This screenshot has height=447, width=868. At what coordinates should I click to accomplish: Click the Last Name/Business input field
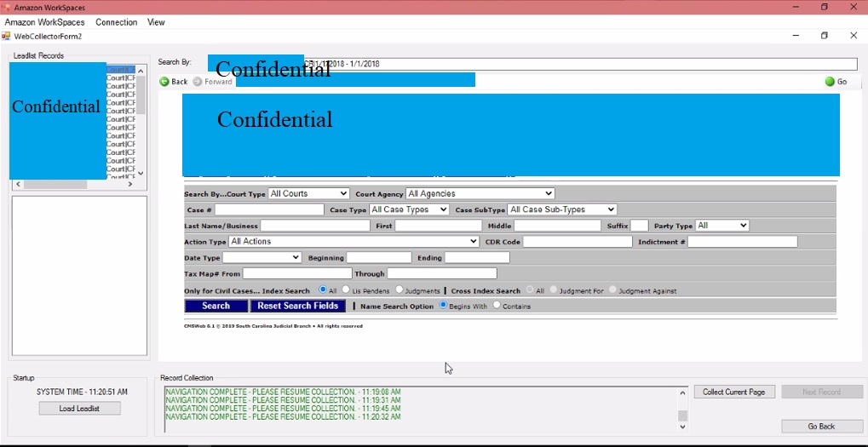tap(315, 226)
